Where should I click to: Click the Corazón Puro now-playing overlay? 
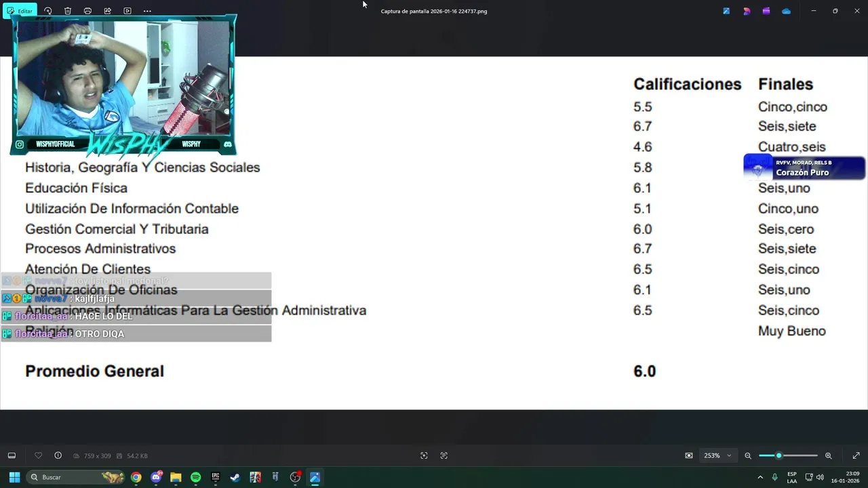click(804, 167)
